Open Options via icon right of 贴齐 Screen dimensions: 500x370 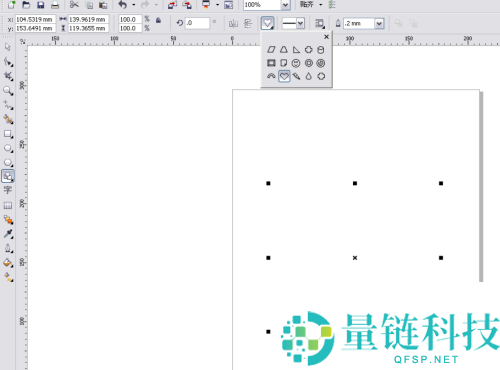tap(332, 5)
